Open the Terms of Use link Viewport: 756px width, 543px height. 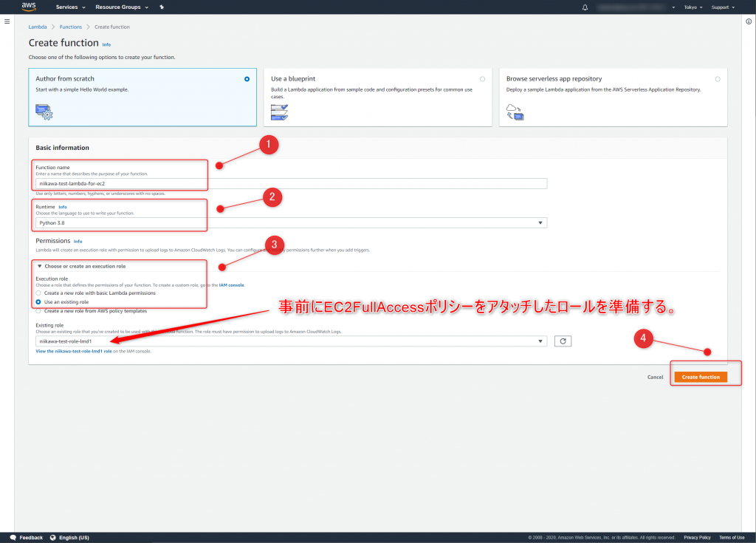732,538
